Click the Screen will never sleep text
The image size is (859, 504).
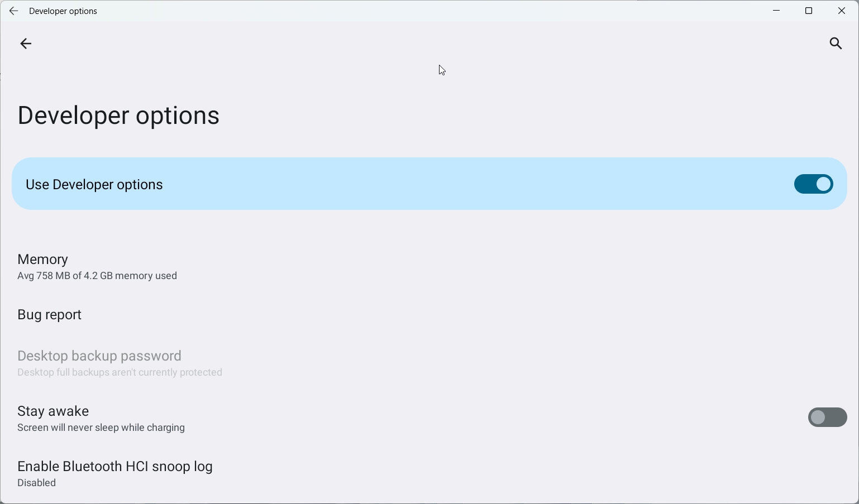tap(101, 428)
